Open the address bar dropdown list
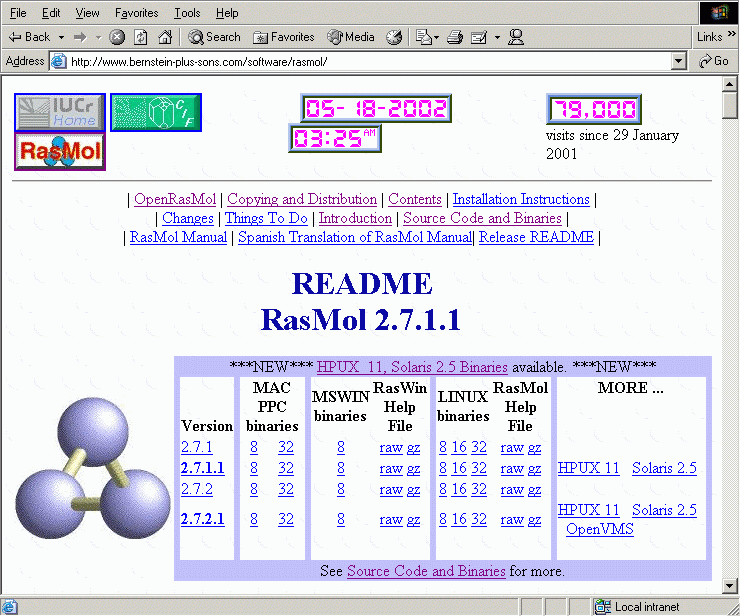 [x=679, y=61]
